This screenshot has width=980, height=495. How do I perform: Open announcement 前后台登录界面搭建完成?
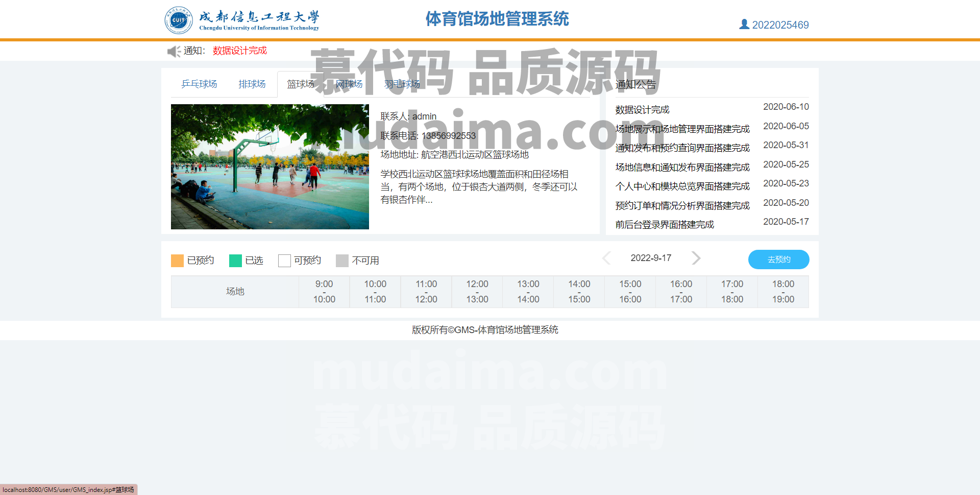(x=665, y=225)
